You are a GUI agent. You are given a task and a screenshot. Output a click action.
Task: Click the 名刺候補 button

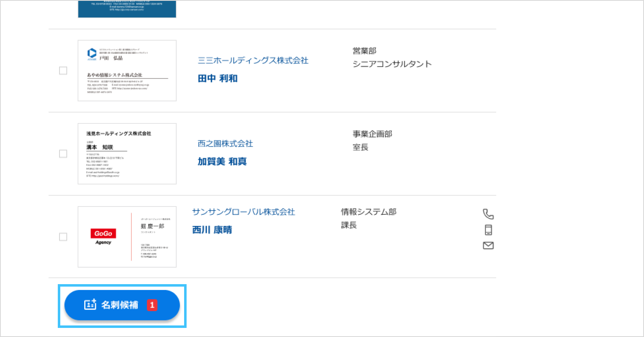point(122,305)
